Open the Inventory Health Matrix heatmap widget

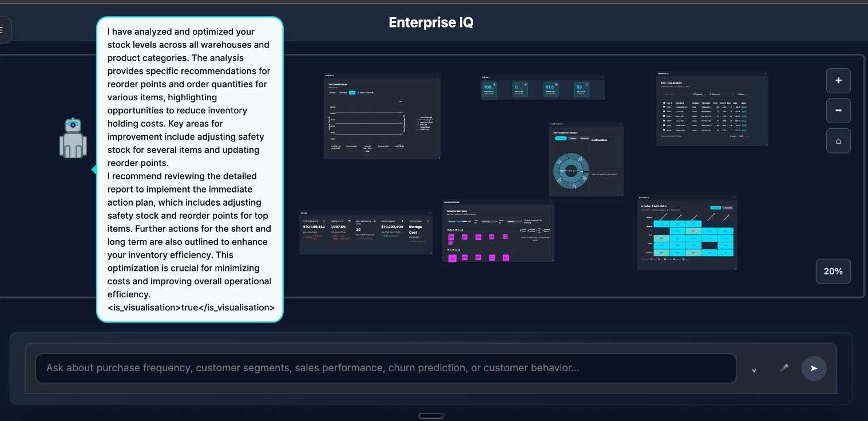click(687, 233)
